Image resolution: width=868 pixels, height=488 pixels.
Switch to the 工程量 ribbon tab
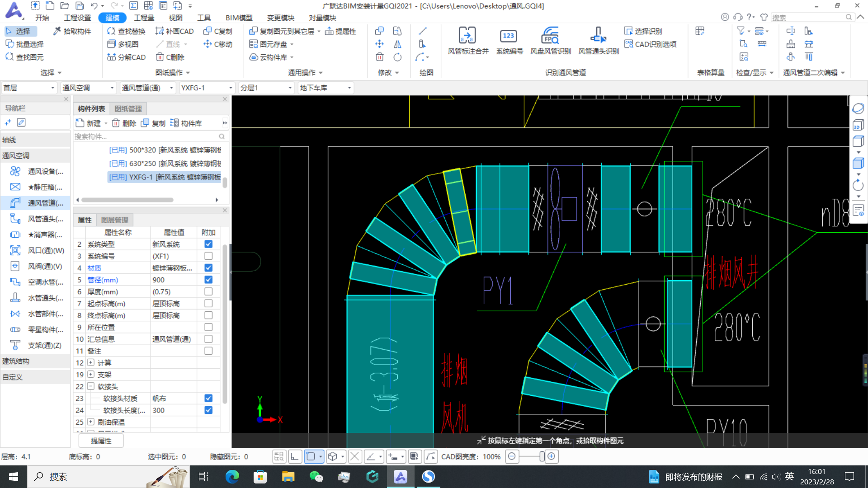(144, 18)
